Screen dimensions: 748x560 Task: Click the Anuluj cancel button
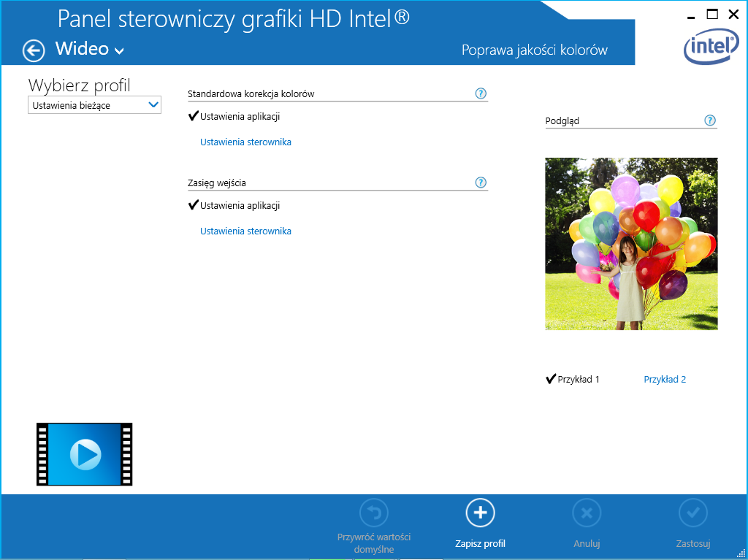587,523
